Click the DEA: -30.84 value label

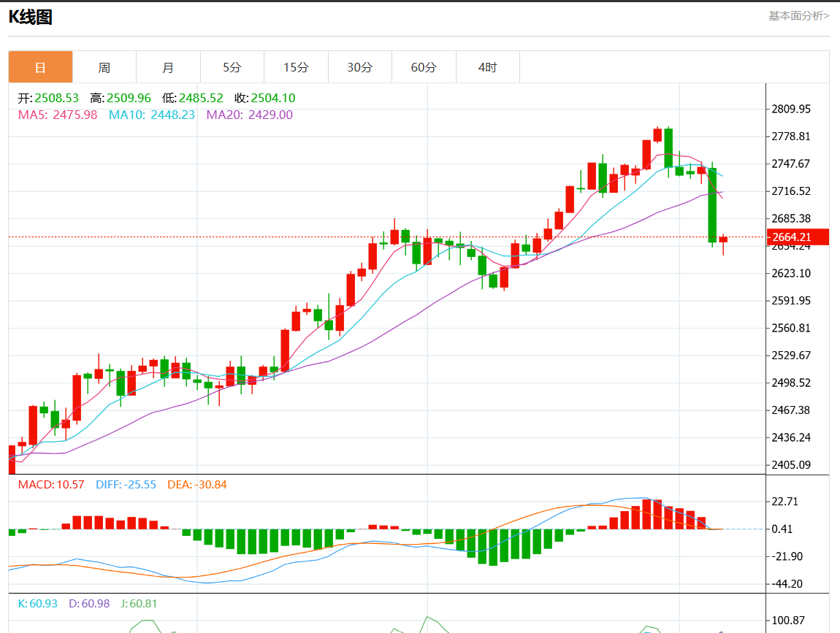(x=197, y=485)
